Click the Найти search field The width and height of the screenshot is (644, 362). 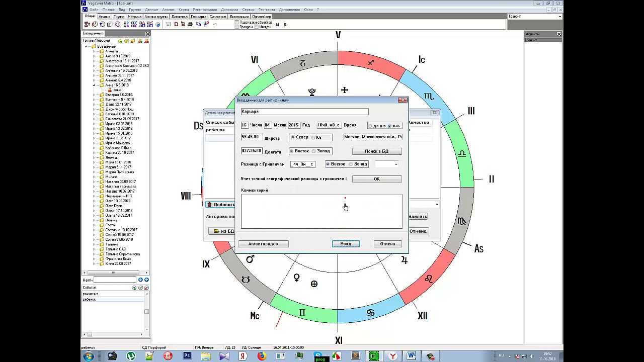point(115,280)
